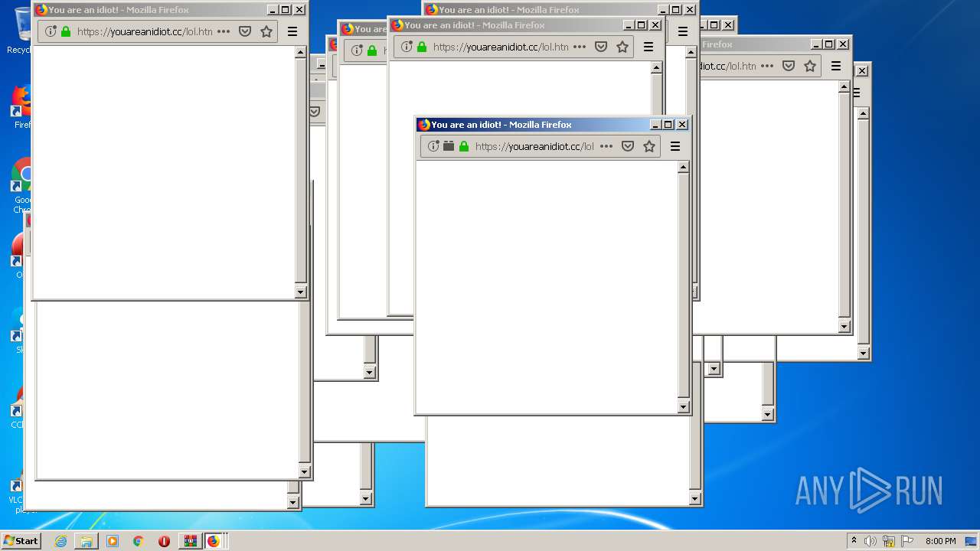Click scroll-up arrow in active Firefox window

pos(684,167)
